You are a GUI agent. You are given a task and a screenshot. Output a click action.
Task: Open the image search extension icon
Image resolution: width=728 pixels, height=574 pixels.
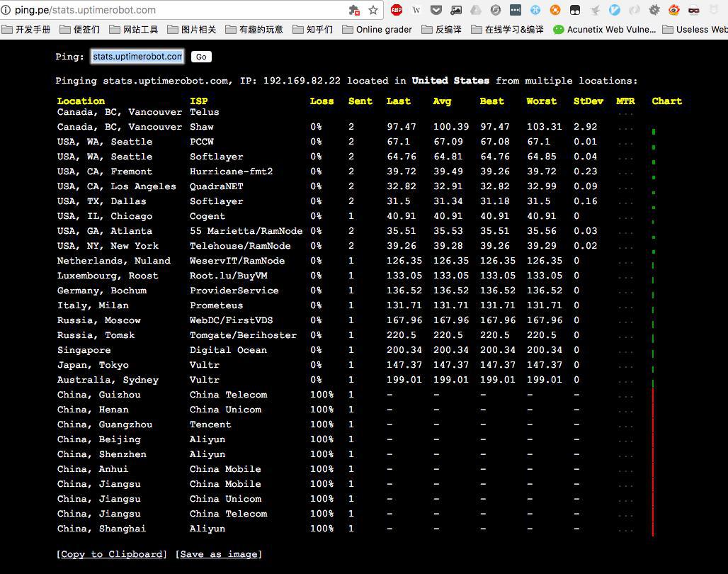(x=456, y=10)
